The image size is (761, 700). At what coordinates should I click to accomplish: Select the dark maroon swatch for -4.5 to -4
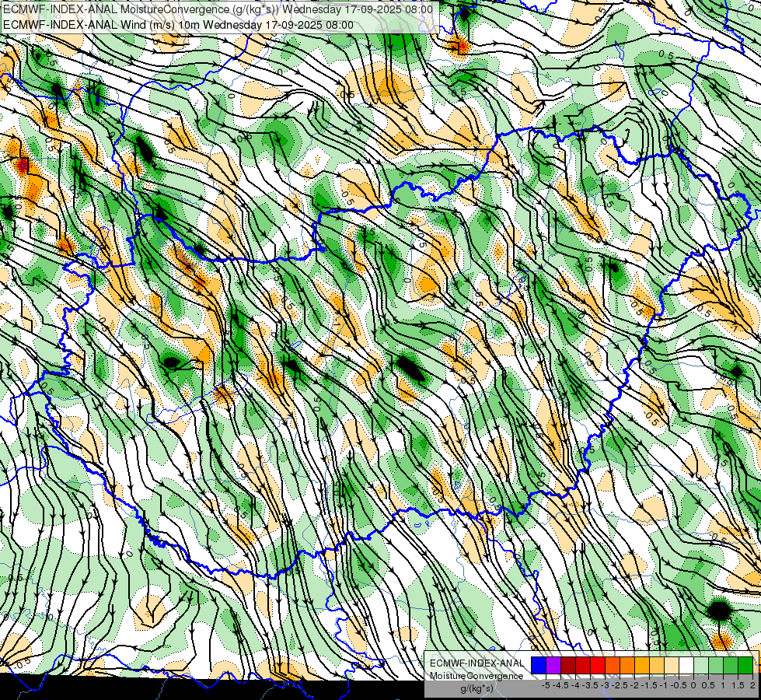click(568, 666)
